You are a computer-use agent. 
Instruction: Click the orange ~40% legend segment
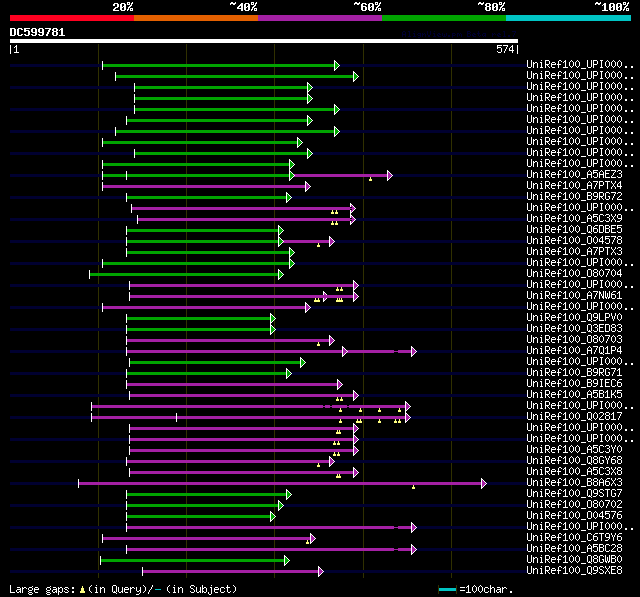coord(196,18)
